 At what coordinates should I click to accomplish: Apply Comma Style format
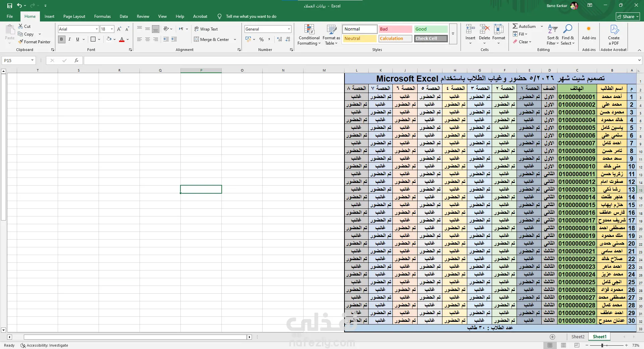pyautogui.click(x=269, y=39)
